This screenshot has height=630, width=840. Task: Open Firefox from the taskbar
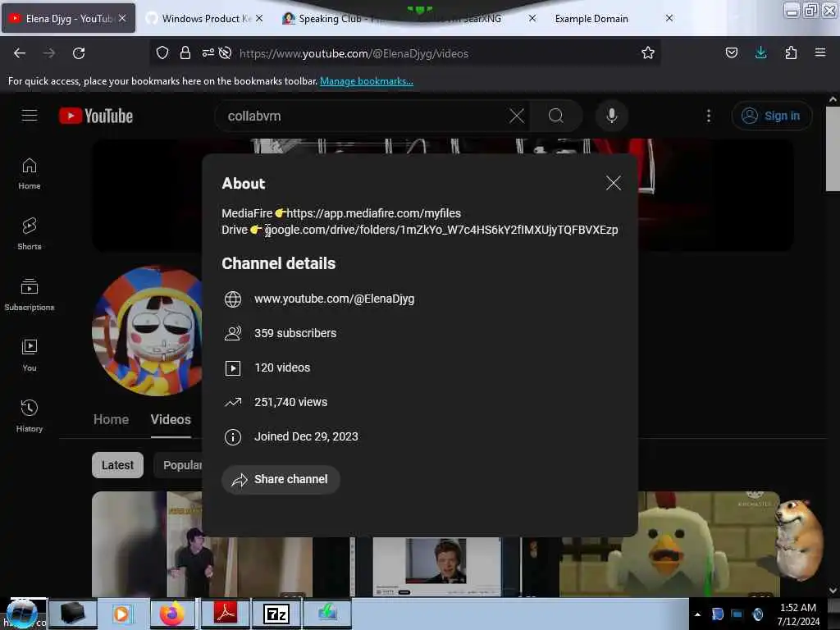pos(172,614)
